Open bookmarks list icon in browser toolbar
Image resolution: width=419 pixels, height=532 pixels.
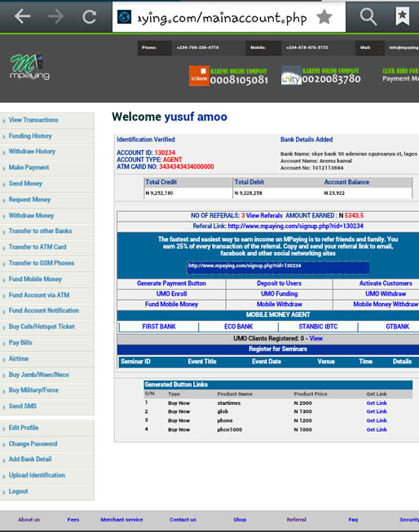pyautogui.click(x=403, y=16)
